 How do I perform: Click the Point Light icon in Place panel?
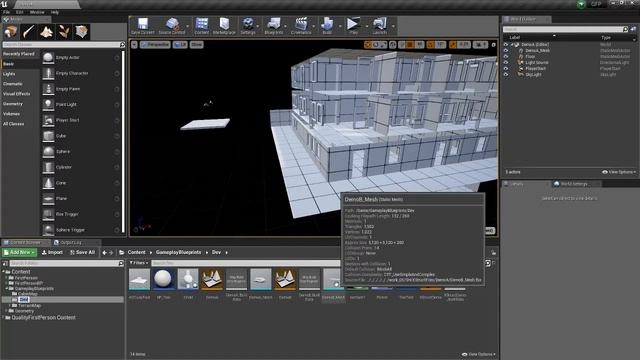click(48, 104)
